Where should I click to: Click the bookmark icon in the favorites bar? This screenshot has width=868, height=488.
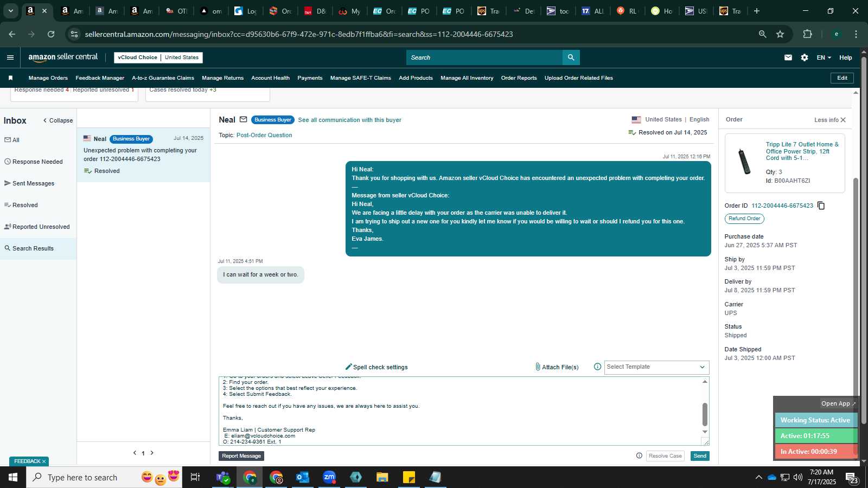click(10, 78)
